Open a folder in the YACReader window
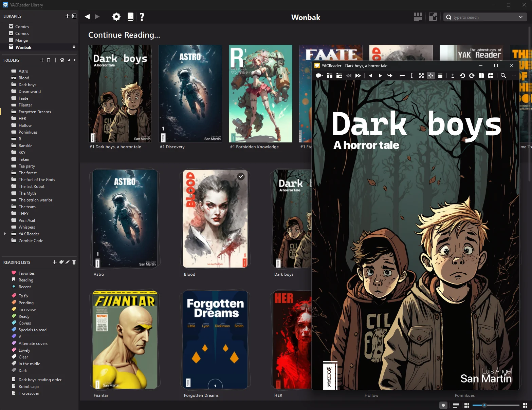 click(x=339, y=76)
